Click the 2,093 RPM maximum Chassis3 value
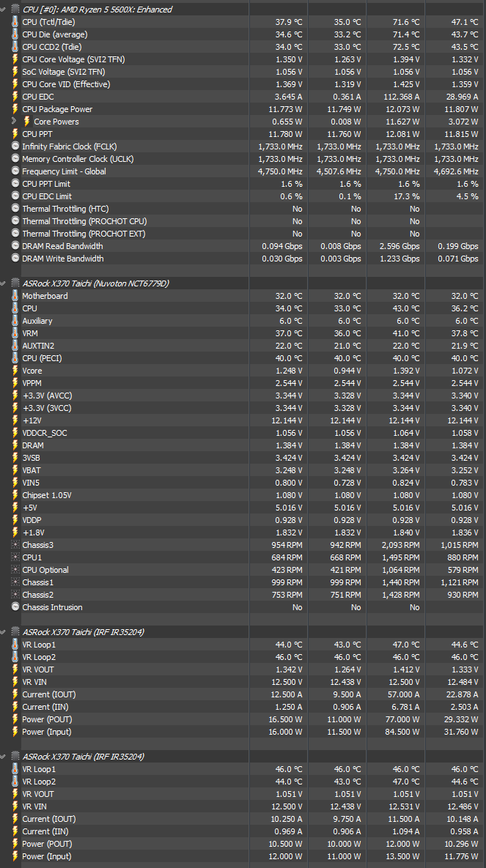 (401, 545)
